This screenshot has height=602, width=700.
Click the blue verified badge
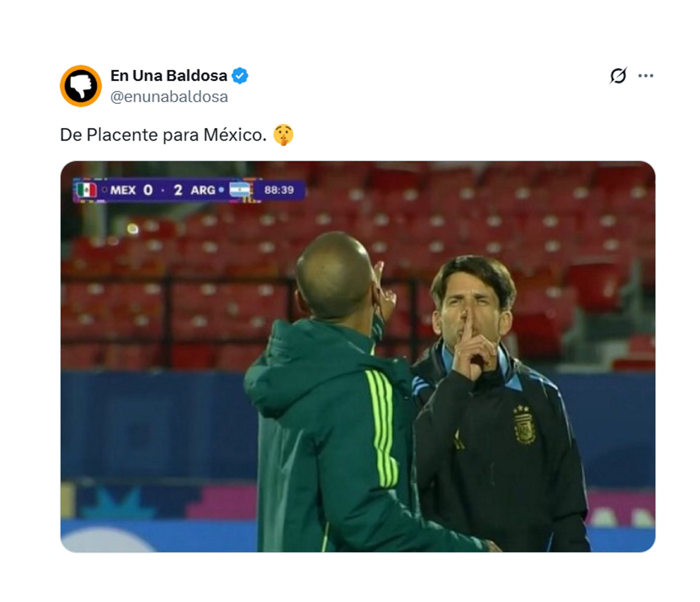[240, 76]
